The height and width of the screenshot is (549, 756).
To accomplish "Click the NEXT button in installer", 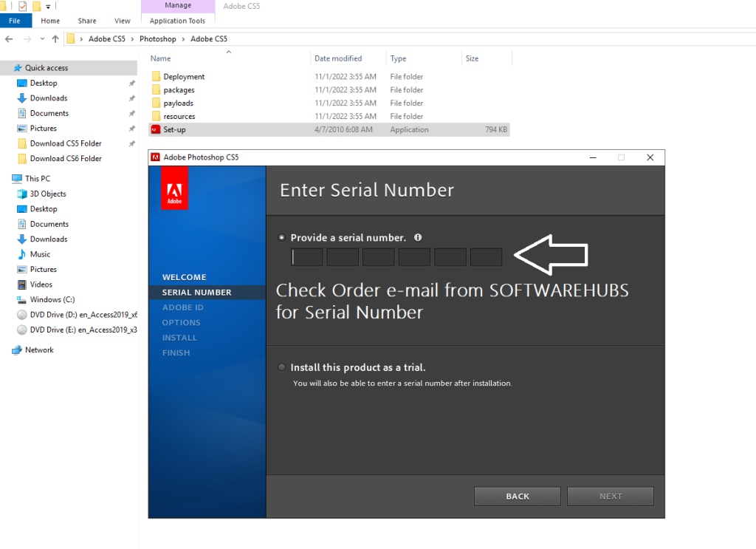I will tap(611, 497).
